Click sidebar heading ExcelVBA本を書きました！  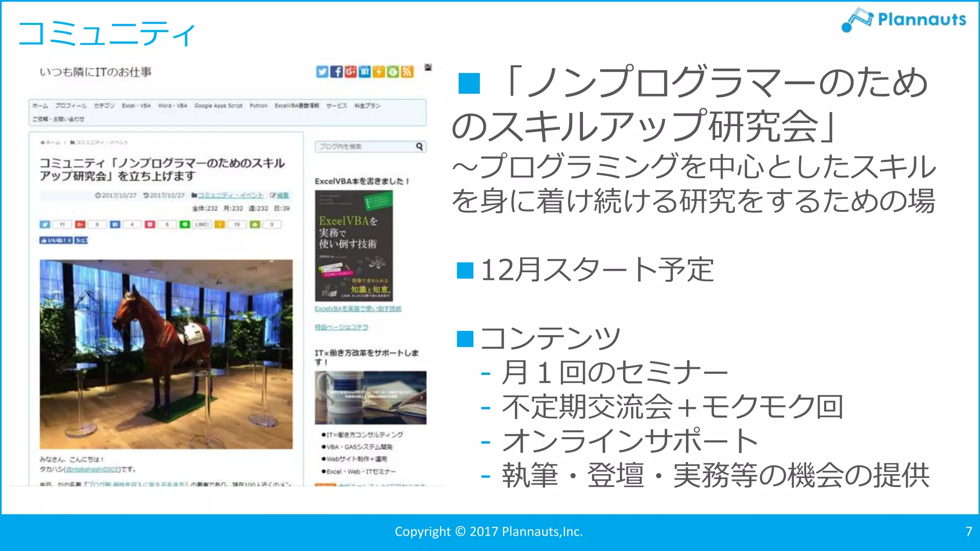click(362, 181)
